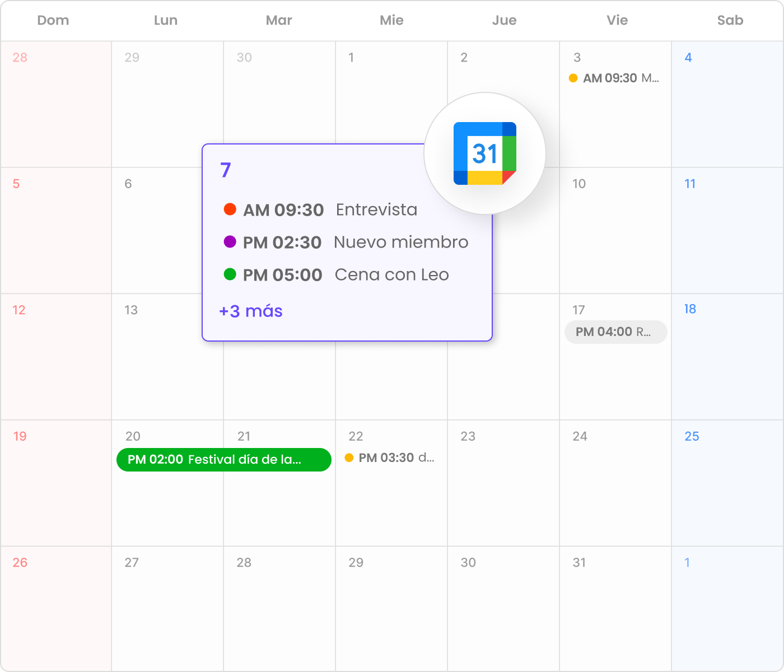Screen dimensions: 784x672
Task: Click the purple dot beside Nuevo miembro
Action: 230,242
